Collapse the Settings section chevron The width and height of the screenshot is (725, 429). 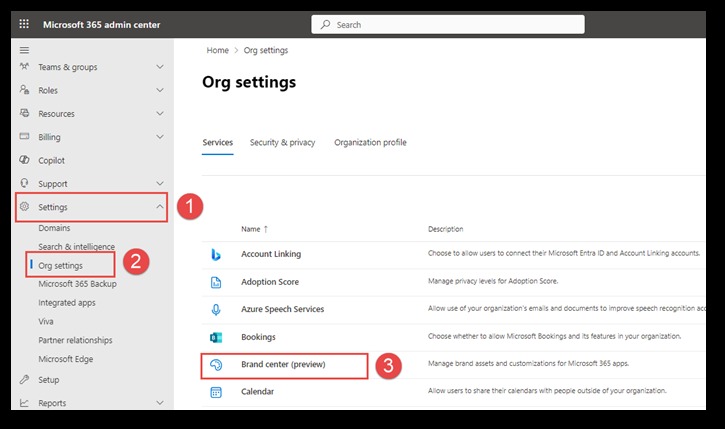pos(160,207)
